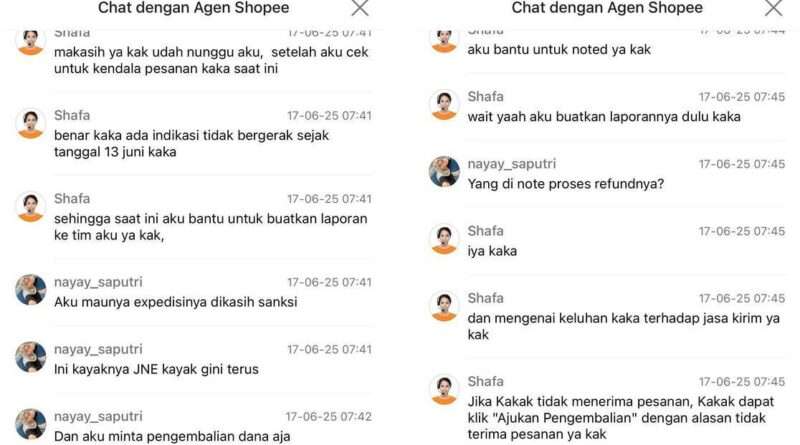This screenshot has height=445, width=800.
Task: Select message 'aku bantu untuk noted ya kak'
Action: point(559,50)
